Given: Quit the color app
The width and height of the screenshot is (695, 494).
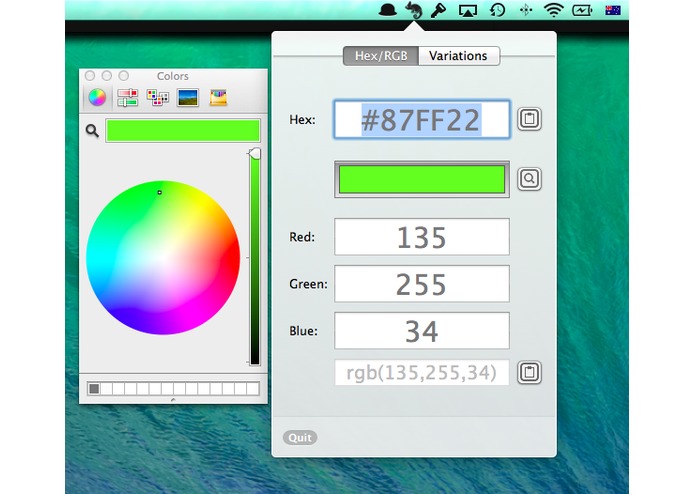Looking at the screenshot, I should pyautogui.click(x=300, y=438).
